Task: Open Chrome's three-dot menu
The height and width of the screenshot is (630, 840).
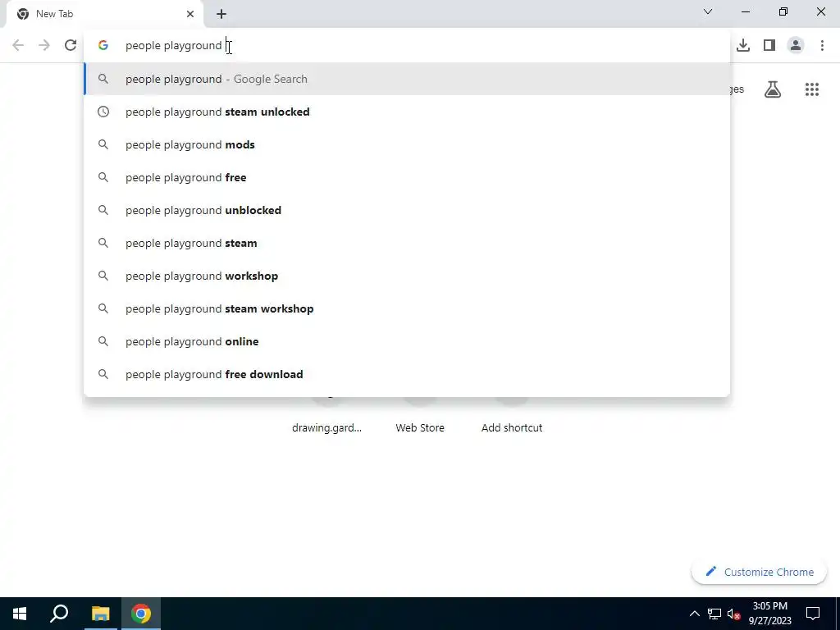Action: click(x=822, y=45)
